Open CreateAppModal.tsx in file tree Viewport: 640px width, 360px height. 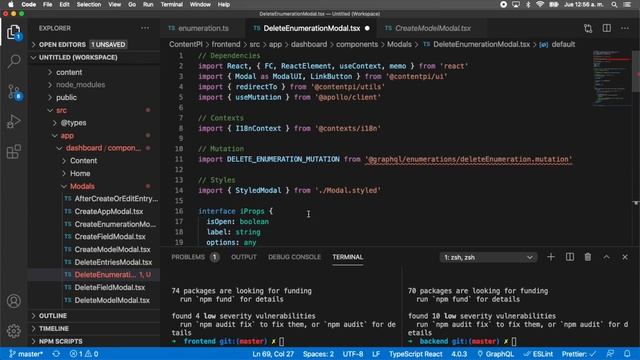109,211
